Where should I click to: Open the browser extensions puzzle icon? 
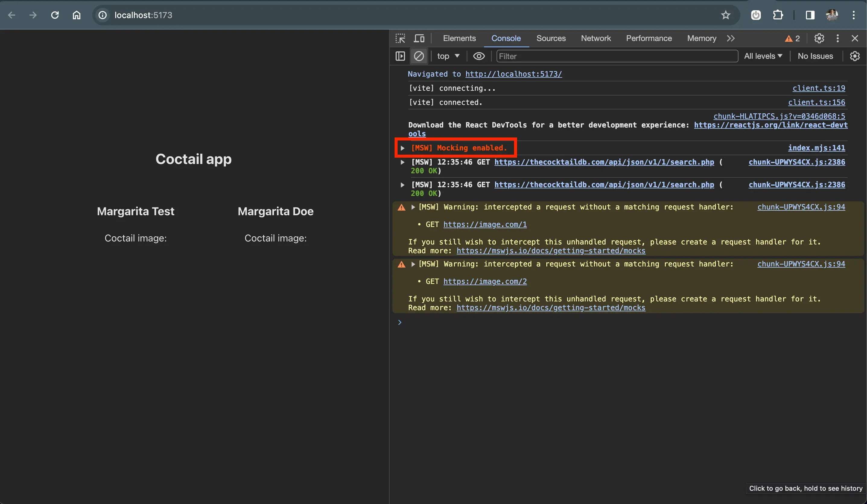coord(777,15)
